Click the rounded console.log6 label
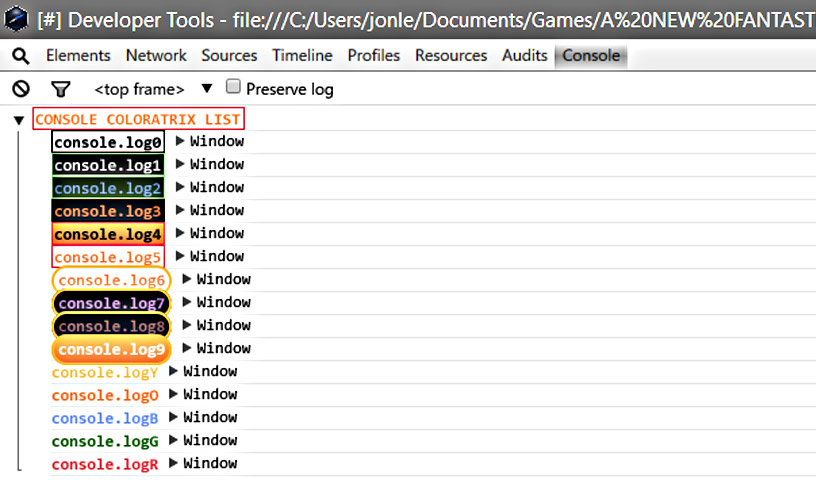This screenshot has width=816, height=480. click(x=111, y=280)
